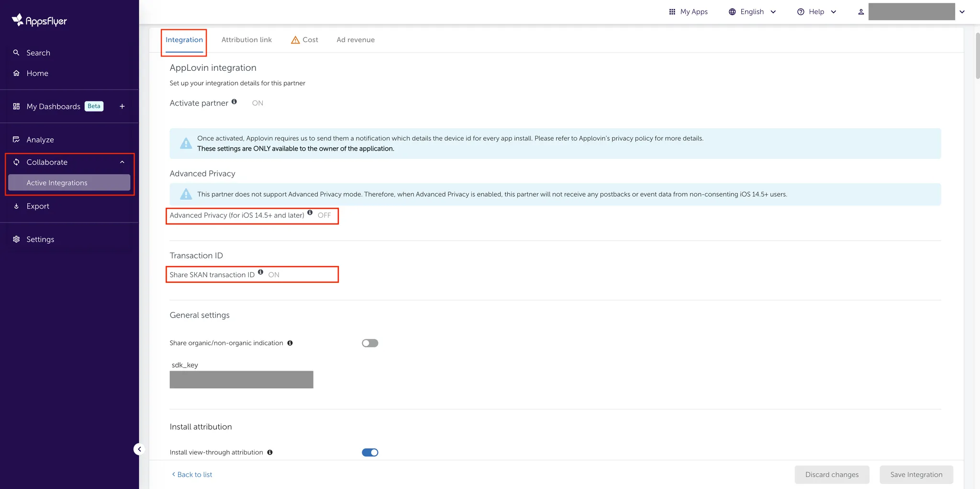Click the Beta badge
The image size is (980, 489).
pos(94,106)
